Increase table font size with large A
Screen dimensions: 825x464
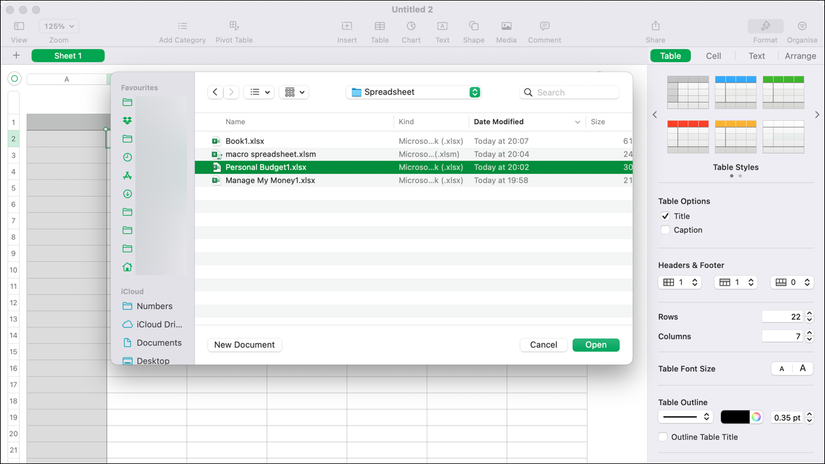802,369
